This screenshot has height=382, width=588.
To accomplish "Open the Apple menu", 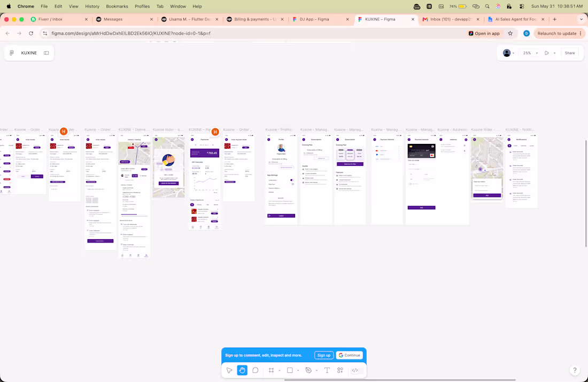I will click(9, 6).
